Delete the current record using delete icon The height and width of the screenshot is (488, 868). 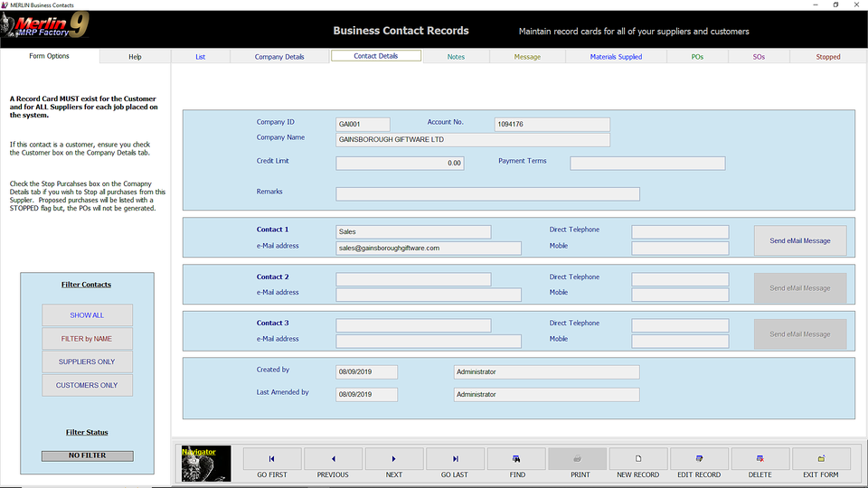coord(760,459)
